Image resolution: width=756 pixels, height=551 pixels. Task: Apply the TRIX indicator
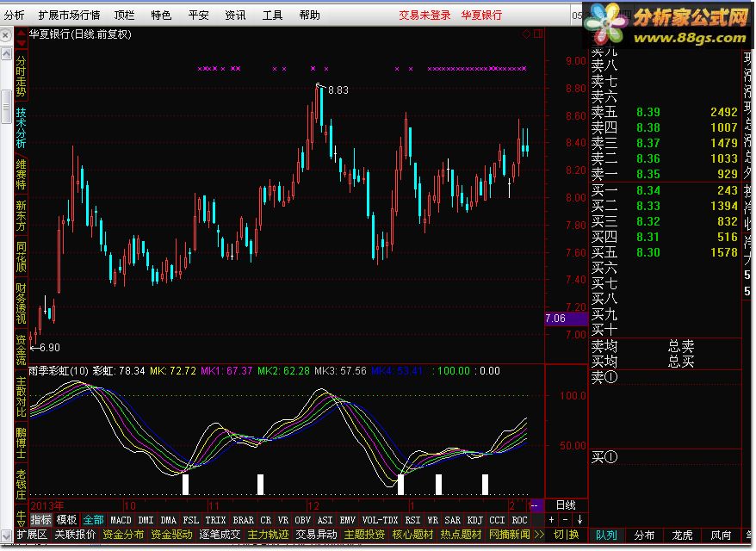tap(215, 520)
